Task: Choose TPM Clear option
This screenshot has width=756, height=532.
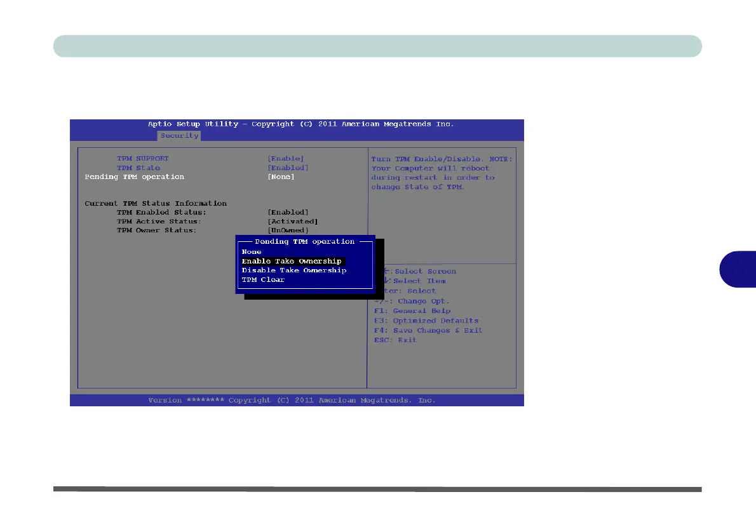Action: pos(263,279)
